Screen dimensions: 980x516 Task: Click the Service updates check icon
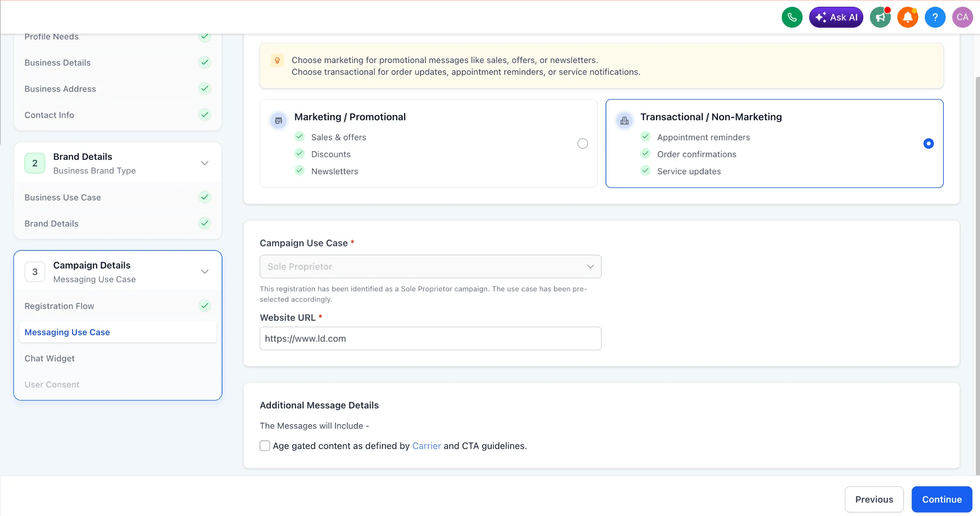645,171
